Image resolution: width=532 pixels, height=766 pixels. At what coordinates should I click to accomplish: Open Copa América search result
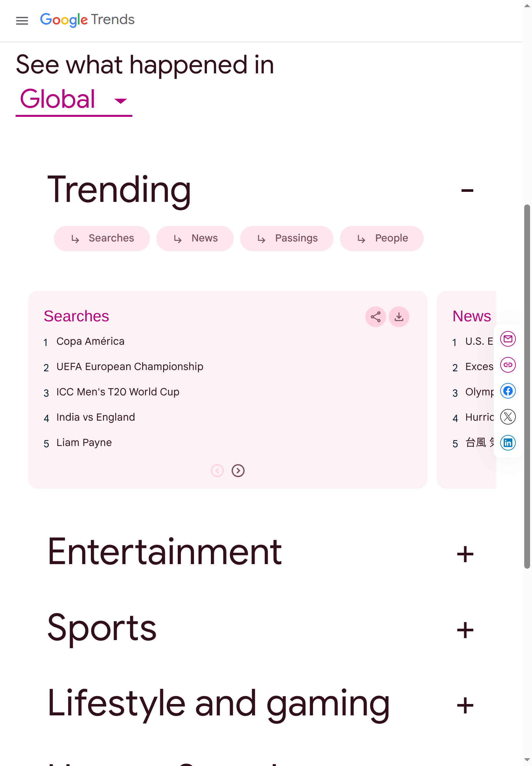coord(90,341)
